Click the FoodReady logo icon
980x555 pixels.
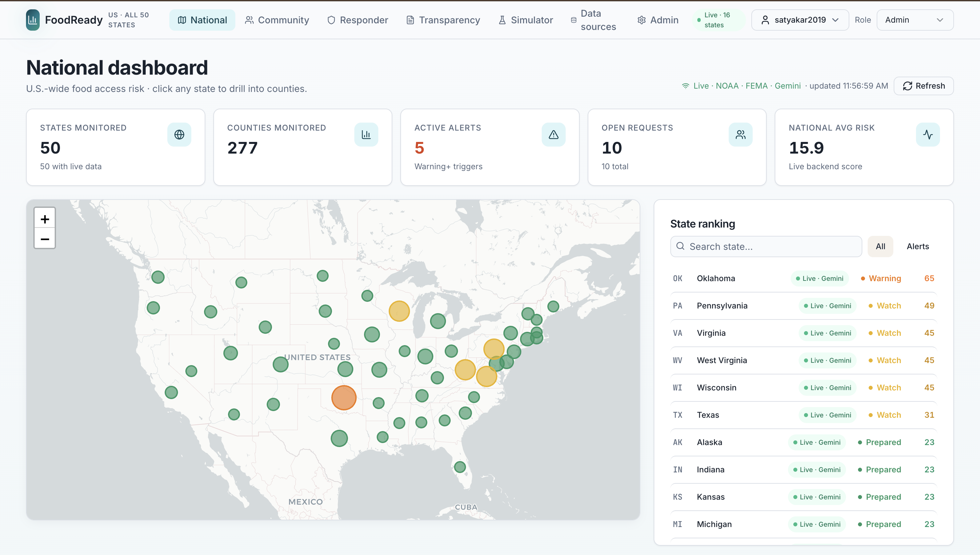tap(33, 20)
